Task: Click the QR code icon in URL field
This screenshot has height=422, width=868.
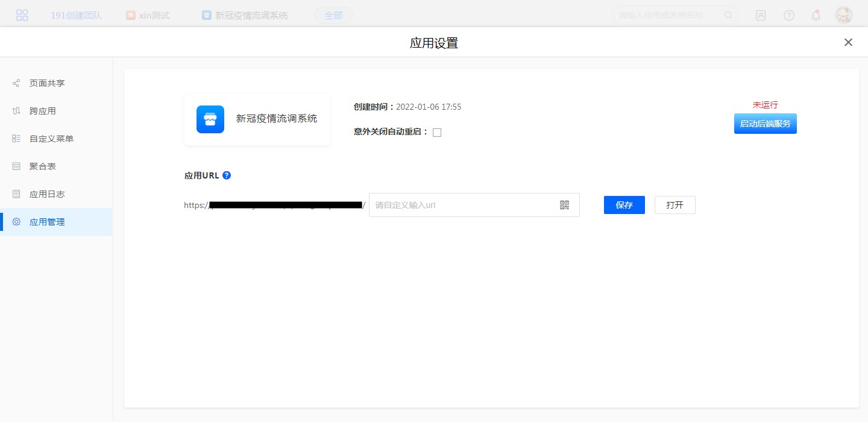Action: tap(564, 205)
